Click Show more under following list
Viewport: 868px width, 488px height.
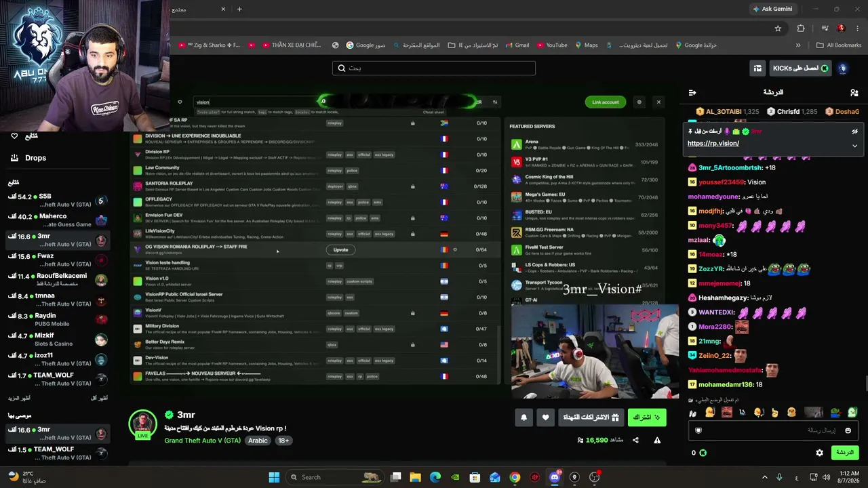(x=20, y=398)
